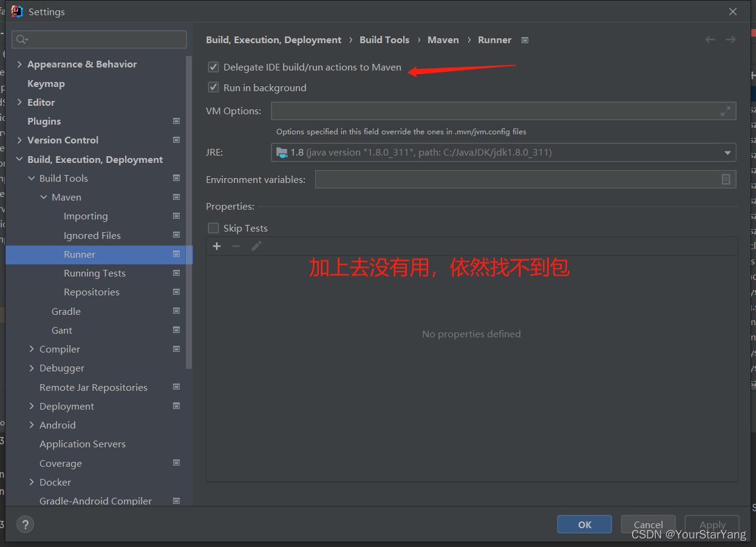Click the remove property minus icon
This screenshot has width=756, height=547.
click(x=236, y=246)
